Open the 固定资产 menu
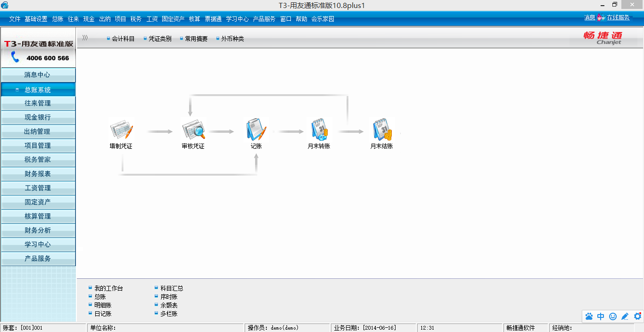644x332 pixels. point(173,19)
